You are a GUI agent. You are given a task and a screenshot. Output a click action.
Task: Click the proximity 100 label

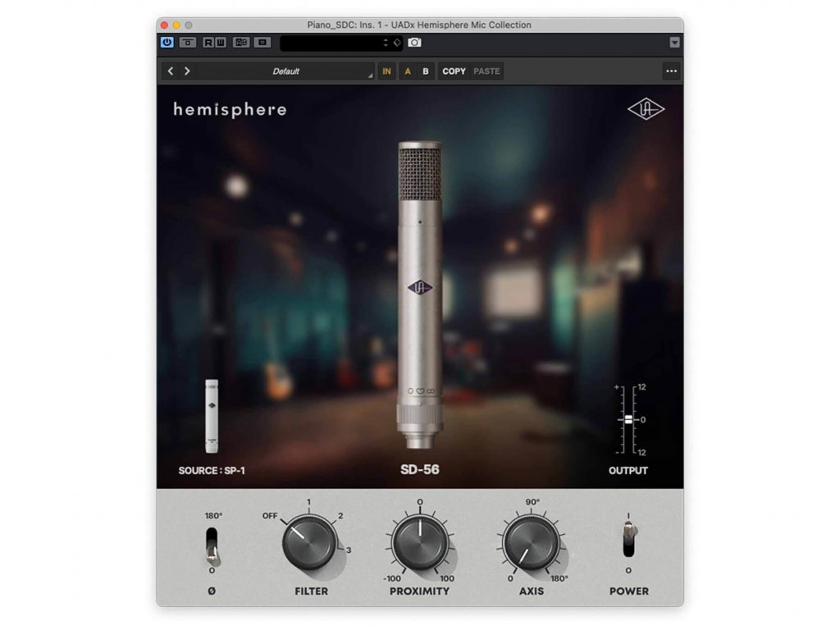tap(447, 578)
